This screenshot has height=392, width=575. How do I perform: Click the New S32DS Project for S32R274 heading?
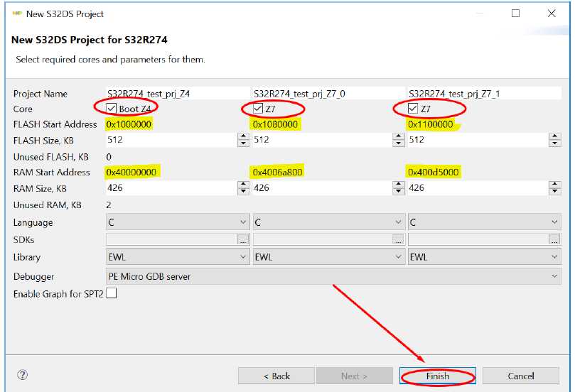(90, 40)
